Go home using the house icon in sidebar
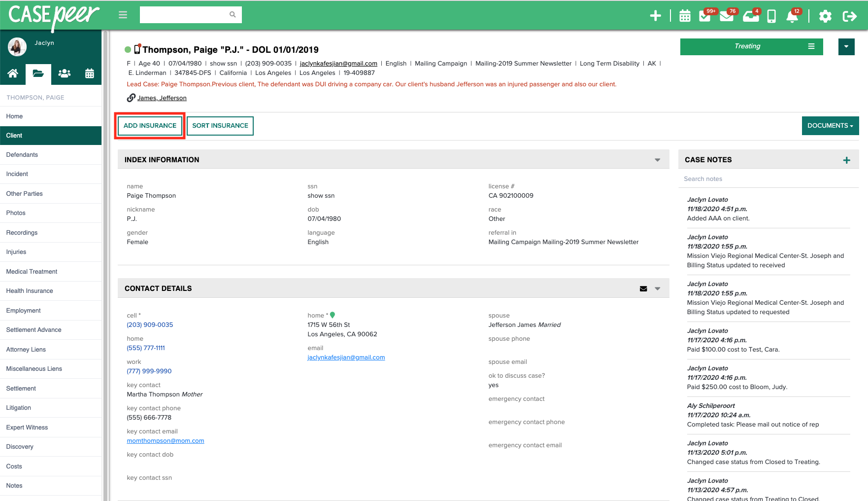This screenshot has width=868, height=501. coord(13,73)
